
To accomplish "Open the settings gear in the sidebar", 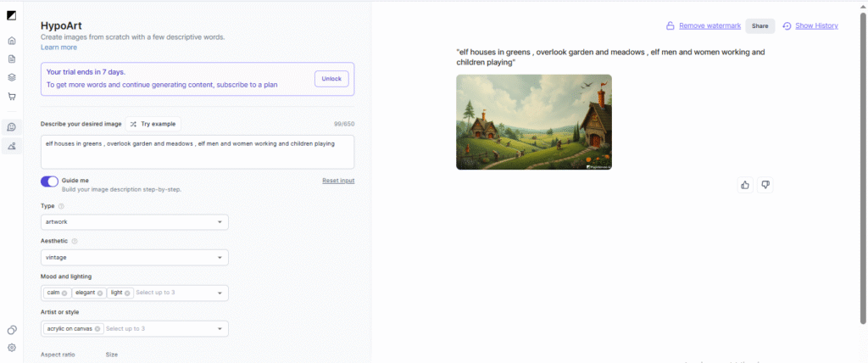I will tap(12, 348).
